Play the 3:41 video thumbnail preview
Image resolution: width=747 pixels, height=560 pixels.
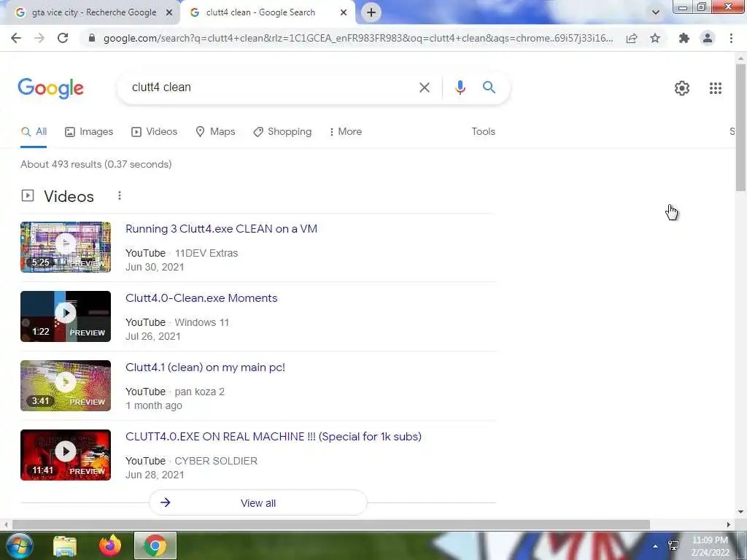click(66, 386)
